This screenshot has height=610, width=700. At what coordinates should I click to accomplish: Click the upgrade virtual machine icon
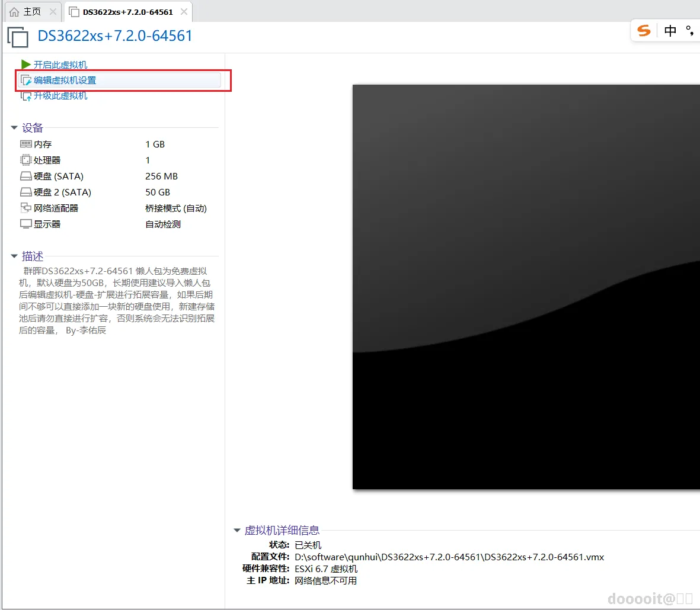[26, 96]
